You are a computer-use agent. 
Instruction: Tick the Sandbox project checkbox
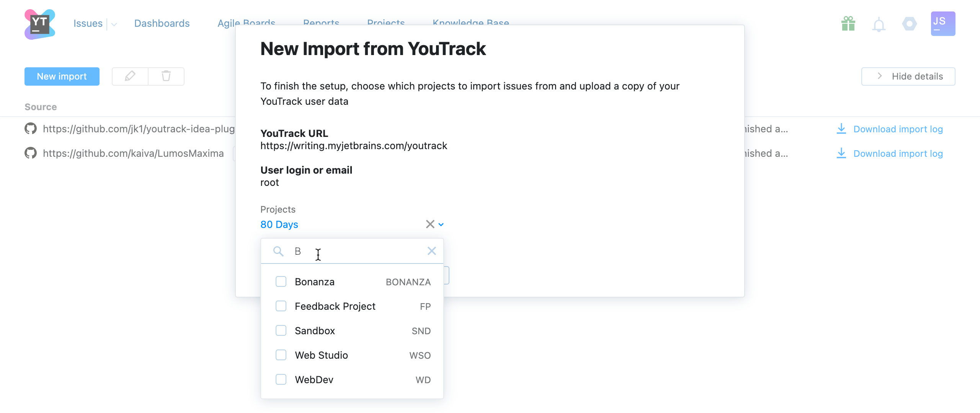click(x=281, y=331)
